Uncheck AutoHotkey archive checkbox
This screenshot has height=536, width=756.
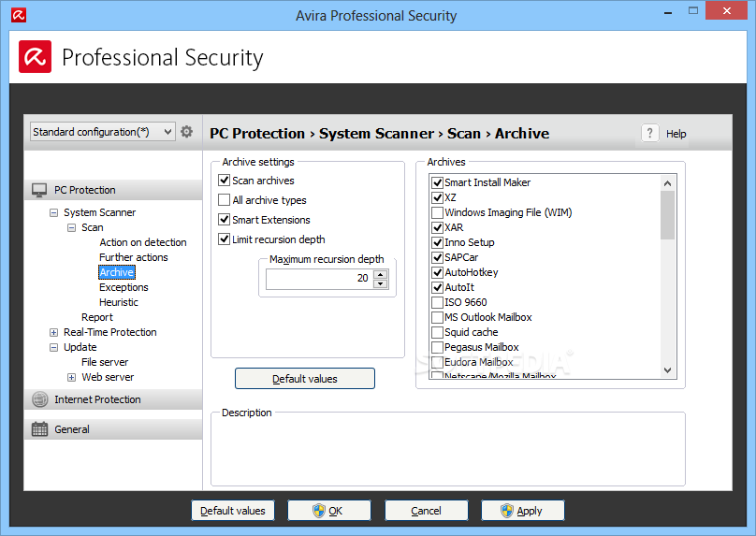437,272
